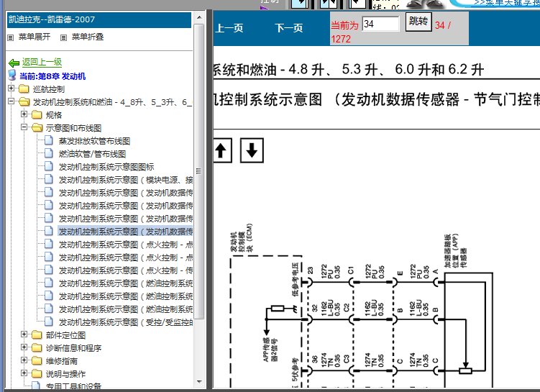The height and width of the screenshot is (392, 540).
Task: Click the 菜单展开 expand-all option
Action: coord(35,37)
